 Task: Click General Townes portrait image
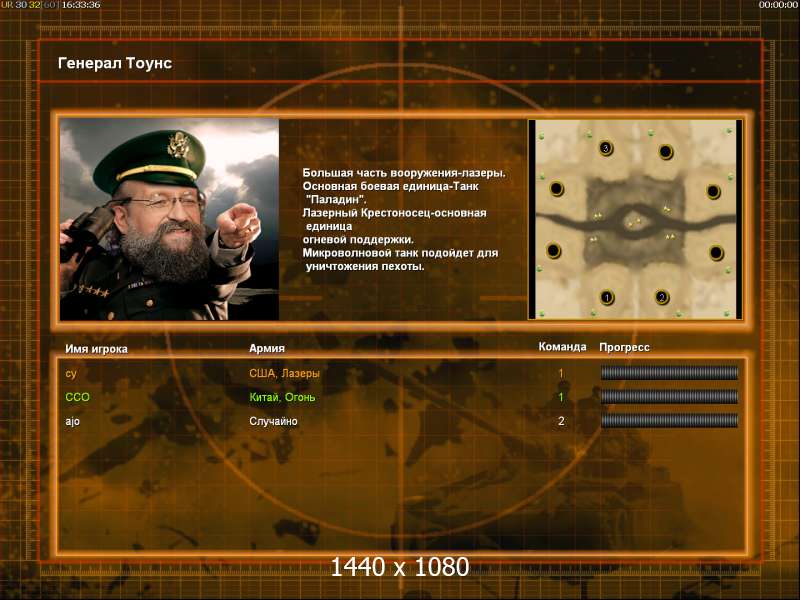169,219
